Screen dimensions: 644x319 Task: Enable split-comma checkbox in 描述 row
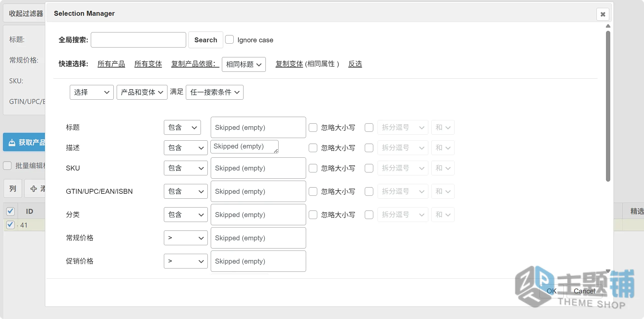click(x=369, y=148)
